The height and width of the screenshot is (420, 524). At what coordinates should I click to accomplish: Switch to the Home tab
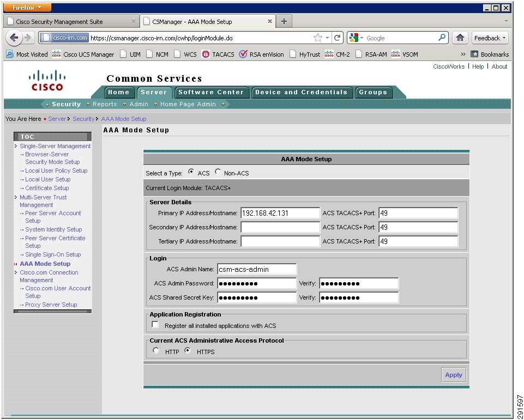pyautogui.click(x=119, y=92)
